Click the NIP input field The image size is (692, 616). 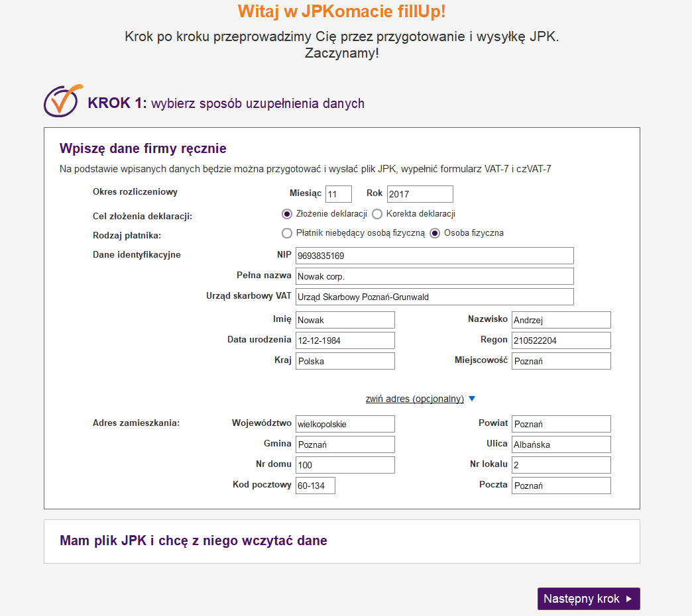click(x=434, y=256)
